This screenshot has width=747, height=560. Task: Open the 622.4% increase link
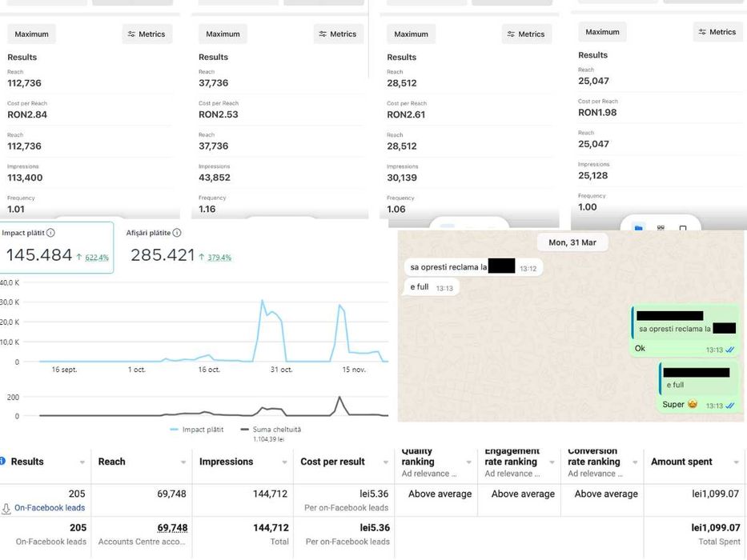(97, 258)
